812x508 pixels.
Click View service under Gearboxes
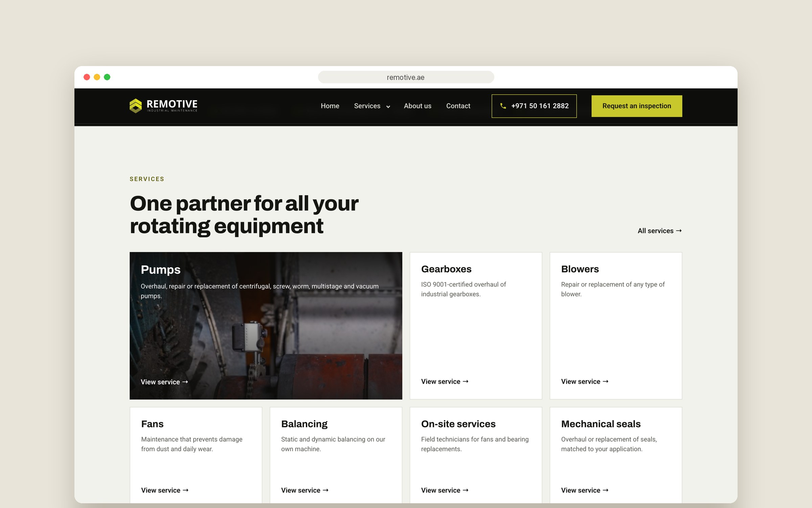(x=445, y=382)
